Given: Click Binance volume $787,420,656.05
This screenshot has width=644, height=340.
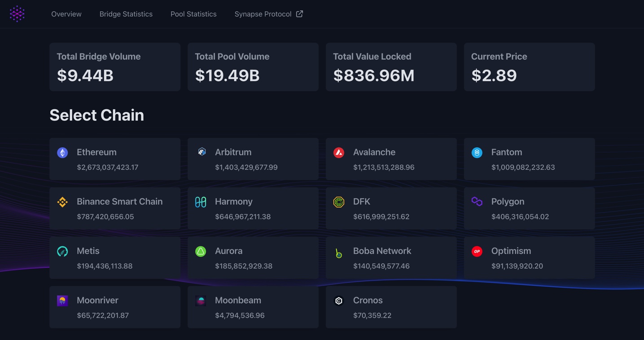Looking at the screenshot, I should [105, 217].
